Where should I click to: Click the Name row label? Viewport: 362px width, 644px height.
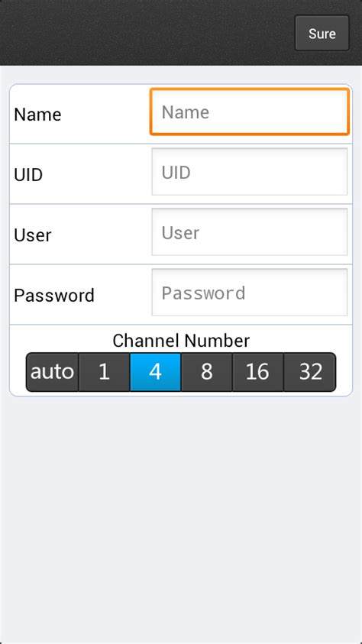pos(37,114)
